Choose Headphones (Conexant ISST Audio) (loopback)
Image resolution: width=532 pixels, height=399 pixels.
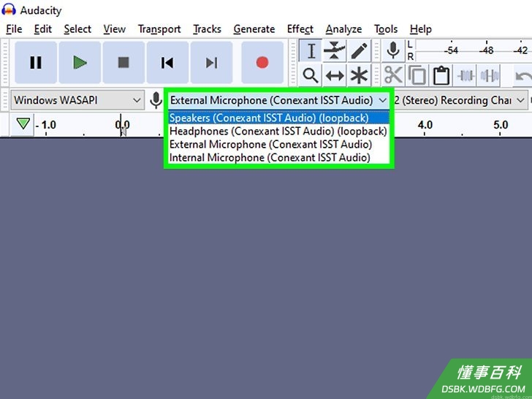[278, 131]
